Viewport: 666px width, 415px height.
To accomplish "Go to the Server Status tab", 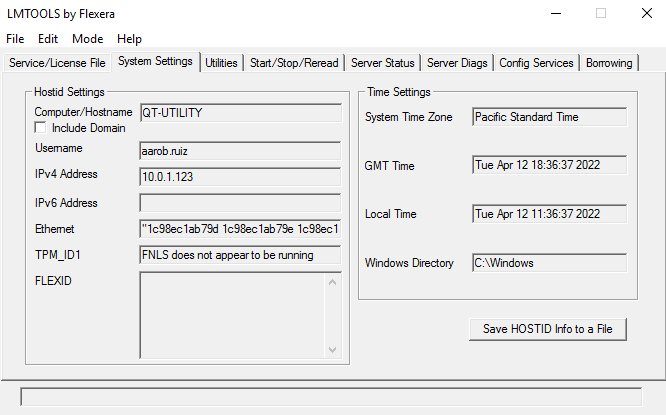I will [382, 63].
